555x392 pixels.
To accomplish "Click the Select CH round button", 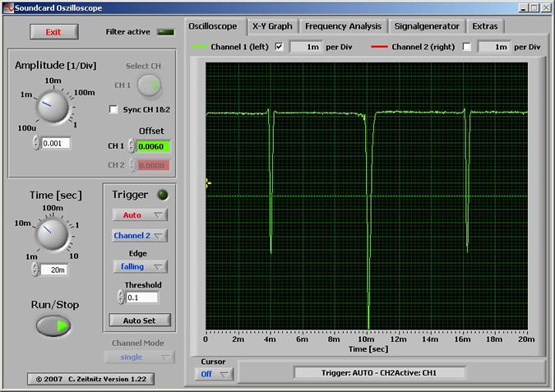I will pos(150,85).
